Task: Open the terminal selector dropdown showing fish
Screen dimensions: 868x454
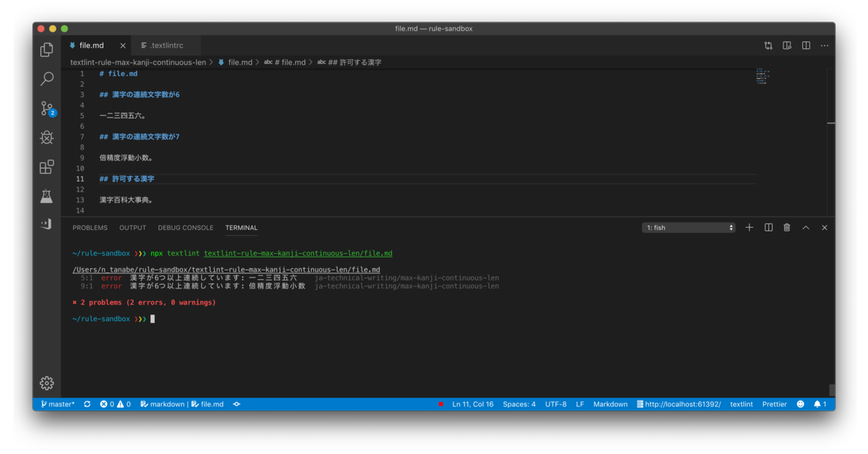Action: click(x=689, y=228)
